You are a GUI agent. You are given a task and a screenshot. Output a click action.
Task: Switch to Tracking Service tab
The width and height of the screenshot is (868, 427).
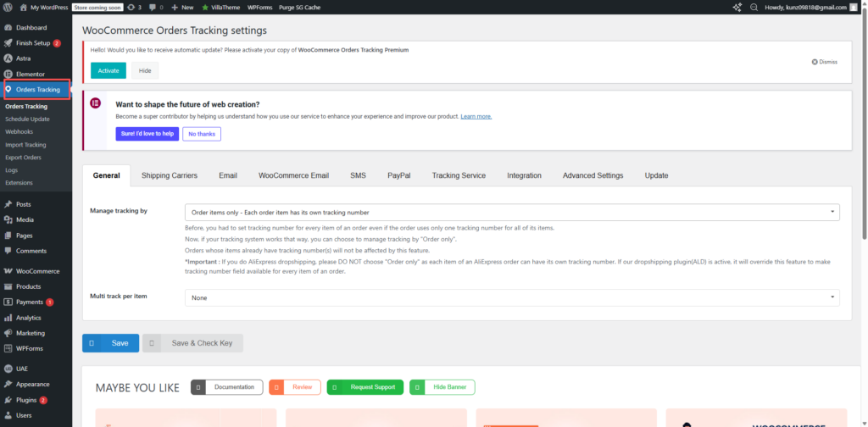click(x=459, y=175)
